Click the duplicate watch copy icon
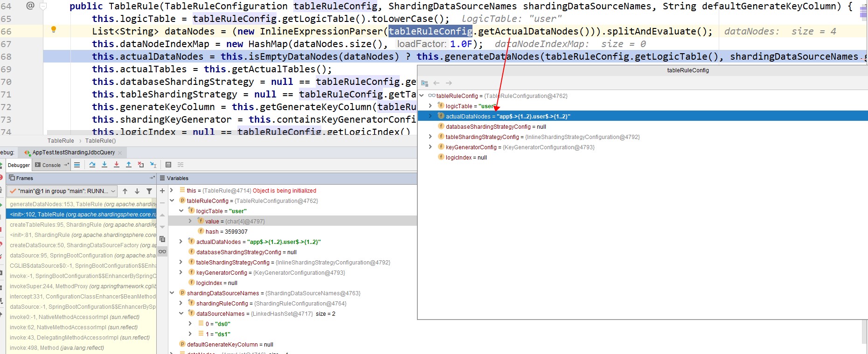This screenshot has width=868, height=354. pos(162,239)
